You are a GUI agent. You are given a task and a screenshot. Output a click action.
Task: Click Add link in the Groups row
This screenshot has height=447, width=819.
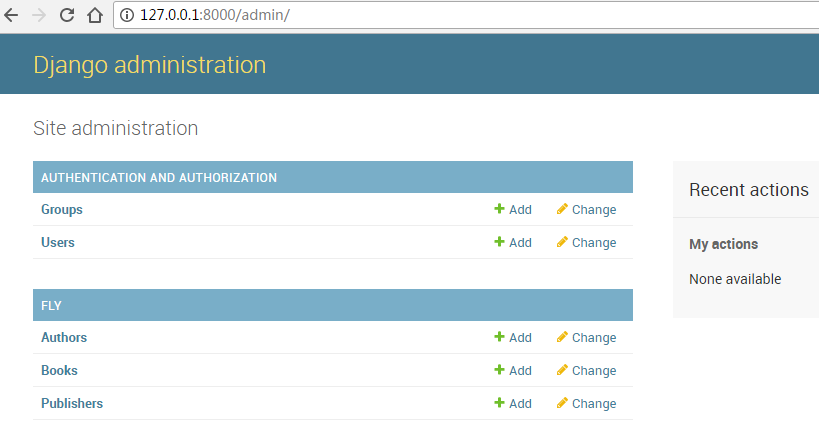click(520, 209)
